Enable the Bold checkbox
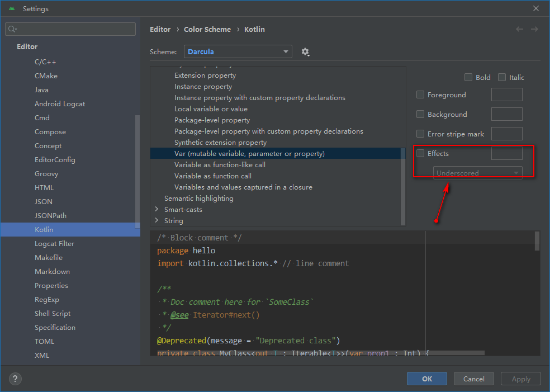The width and height of the screenshot is (550, 392). click(x=468, y=77)
